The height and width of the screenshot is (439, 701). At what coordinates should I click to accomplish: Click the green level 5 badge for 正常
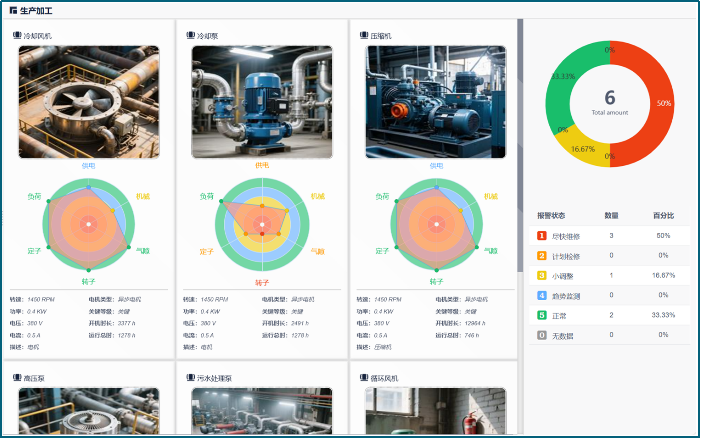pyautogui.click(x=542, y=315)
